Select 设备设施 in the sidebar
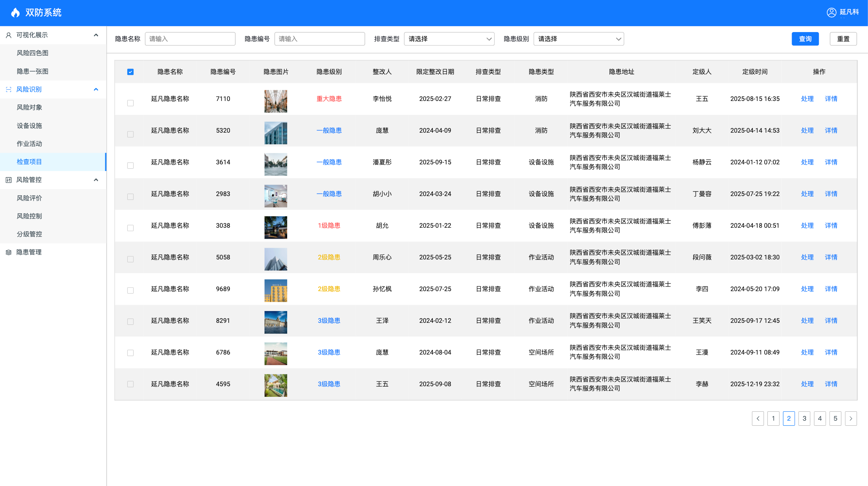The width and height of the screenshot is (868, 486). 29,126
